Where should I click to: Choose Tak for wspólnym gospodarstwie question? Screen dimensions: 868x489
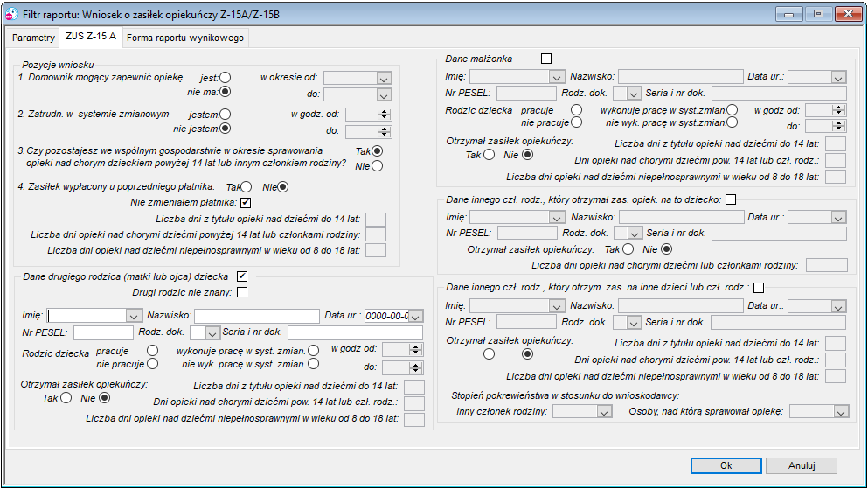pyautogui.click(x=377, y=151)
